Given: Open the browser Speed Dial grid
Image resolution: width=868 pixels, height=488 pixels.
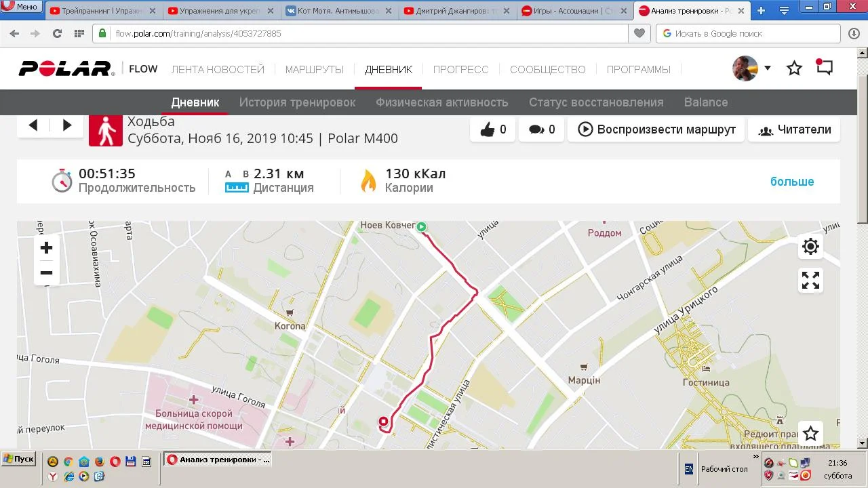Looking at the screenshot, I should point(79,33).
